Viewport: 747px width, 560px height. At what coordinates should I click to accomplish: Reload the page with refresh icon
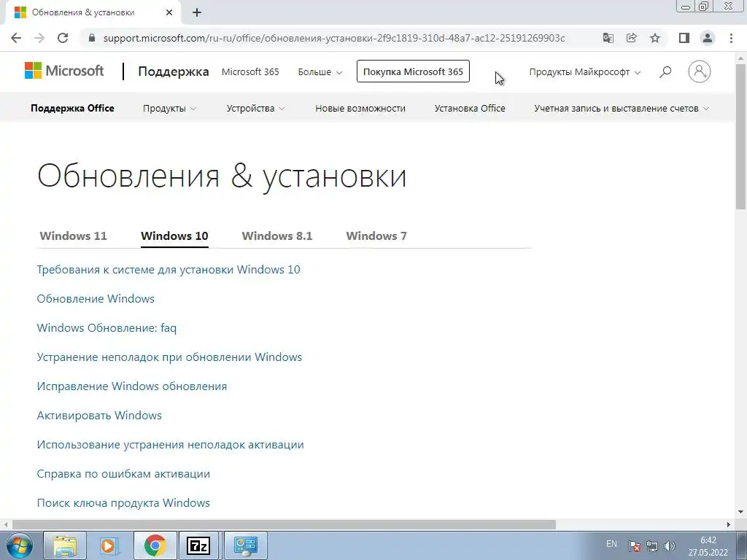click(63, 38)
